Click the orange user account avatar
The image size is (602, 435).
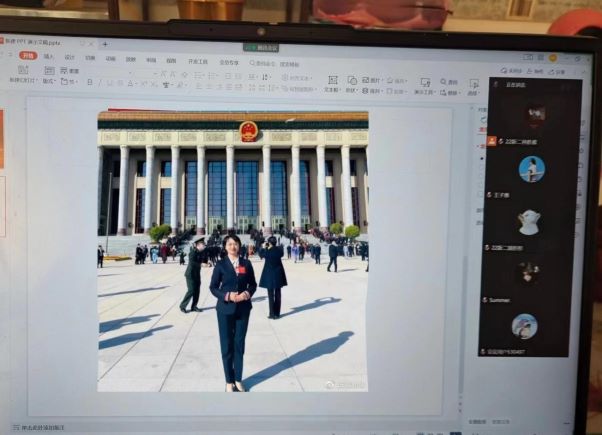[553, 58]
